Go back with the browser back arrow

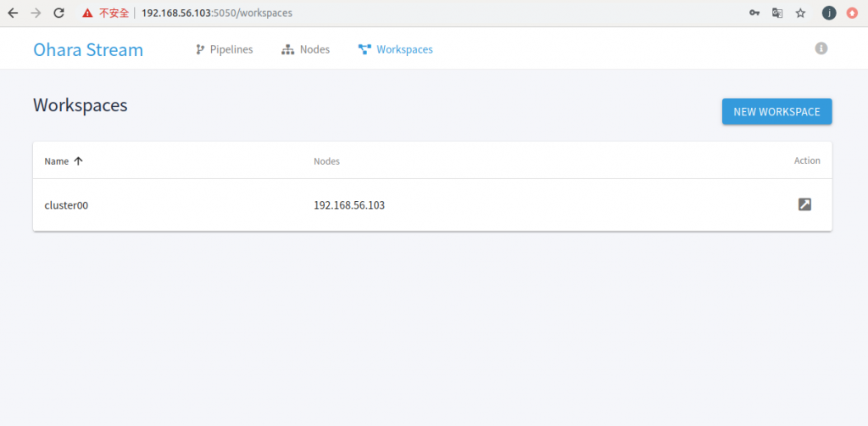(13, 13)
